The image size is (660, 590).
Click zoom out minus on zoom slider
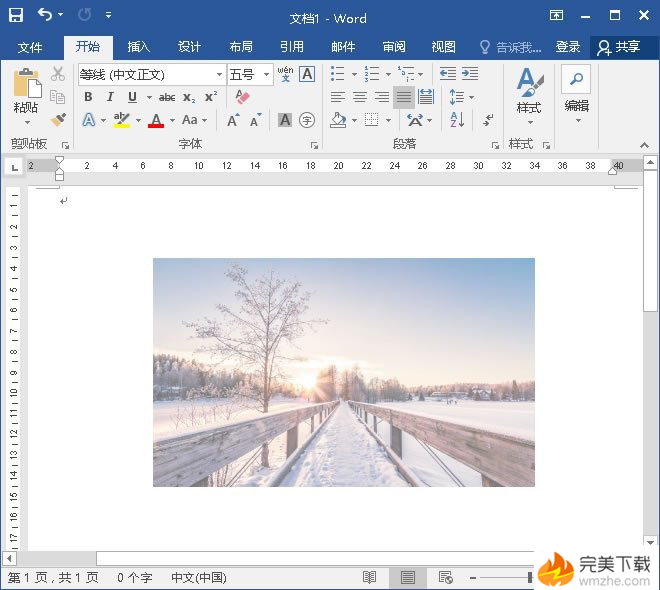pyautogui.click(x=473, y=578)
